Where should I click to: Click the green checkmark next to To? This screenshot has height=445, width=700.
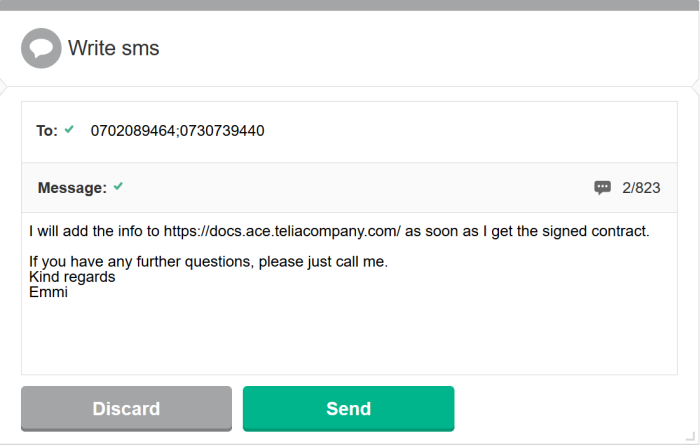point(69,130)
